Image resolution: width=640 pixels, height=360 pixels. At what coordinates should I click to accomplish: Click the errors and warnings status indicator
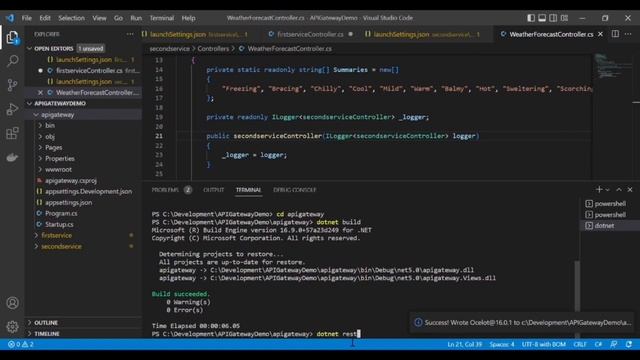tap(21, 344)
